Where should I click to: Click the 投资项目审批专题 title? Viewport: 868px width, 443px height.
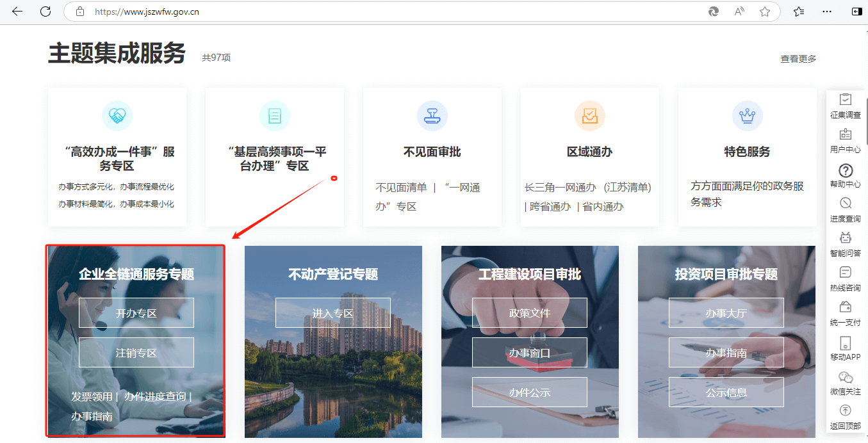click(x=726, y=275)
